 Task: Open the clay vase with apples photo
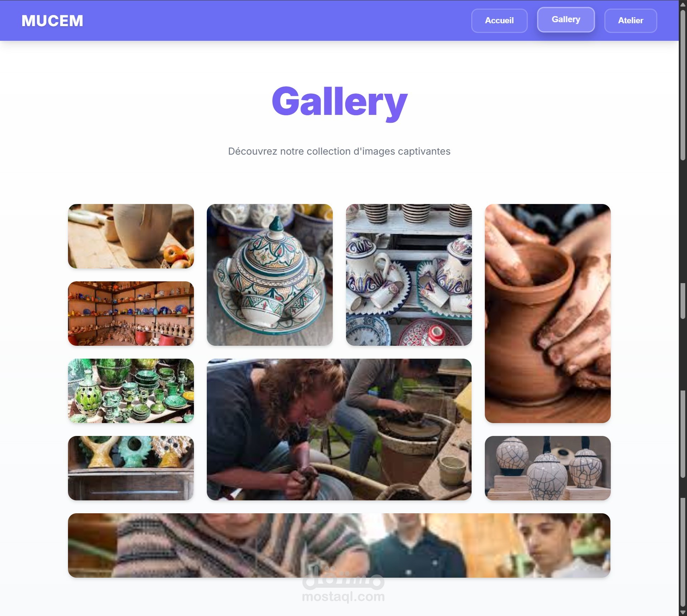coord(131,236)
